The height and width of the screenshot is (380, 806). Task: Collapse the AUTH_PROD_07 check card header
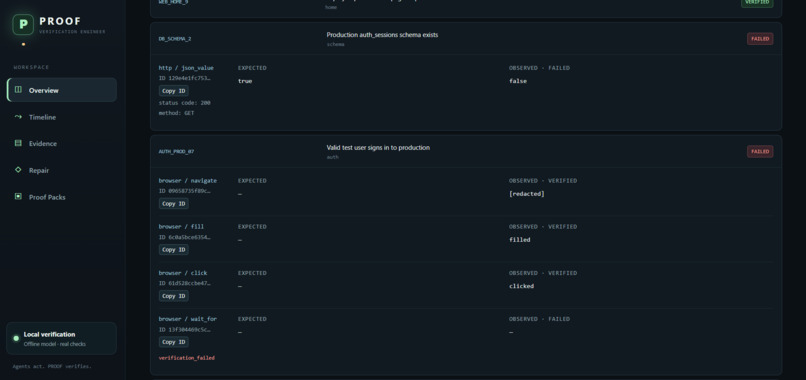[466, 152]
